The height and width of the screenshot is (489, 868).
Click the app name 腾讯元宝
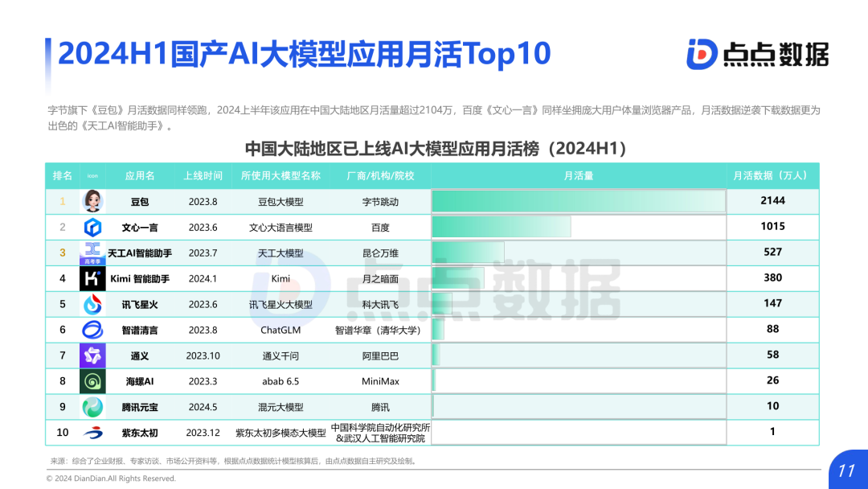coord(140,407)
